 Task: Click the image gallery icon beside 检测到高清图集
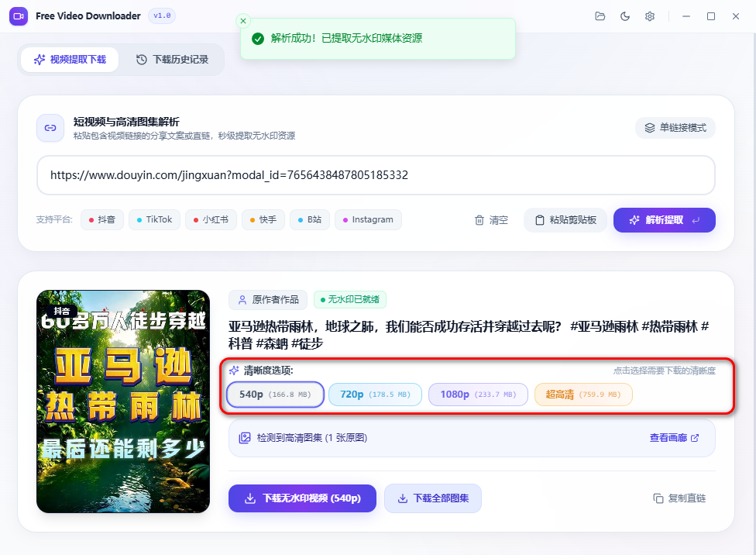point(245,438)
